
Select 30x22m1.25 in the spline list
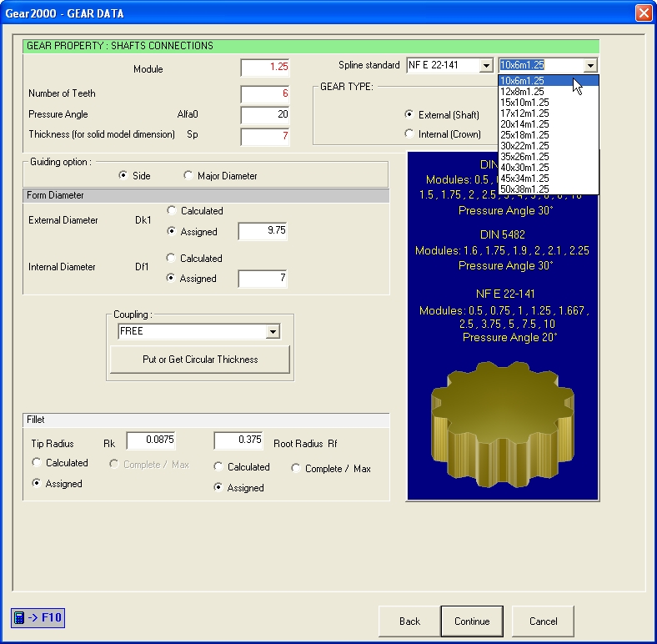[549, 146]
